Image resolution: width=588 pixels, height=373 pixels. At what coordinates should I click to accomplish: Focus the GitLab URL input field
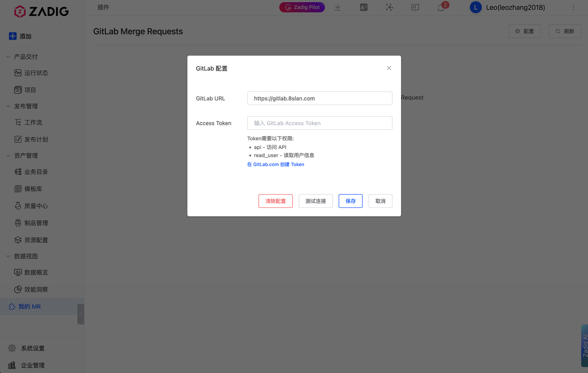320,98
